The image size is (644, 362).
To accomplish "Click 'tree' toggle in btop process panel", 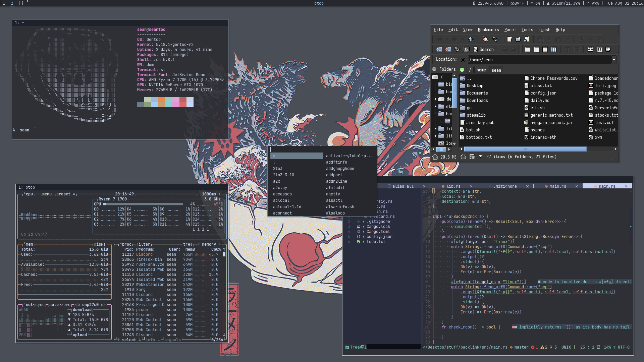I will click(187, 244).
